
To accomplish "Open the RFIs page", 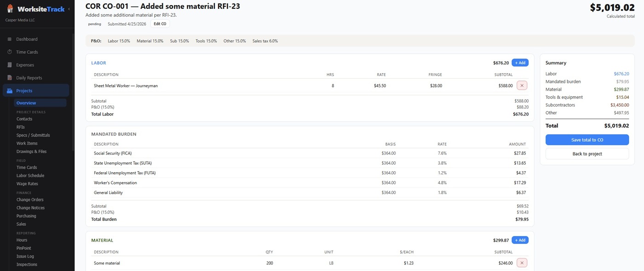I will tap(21, 127).
